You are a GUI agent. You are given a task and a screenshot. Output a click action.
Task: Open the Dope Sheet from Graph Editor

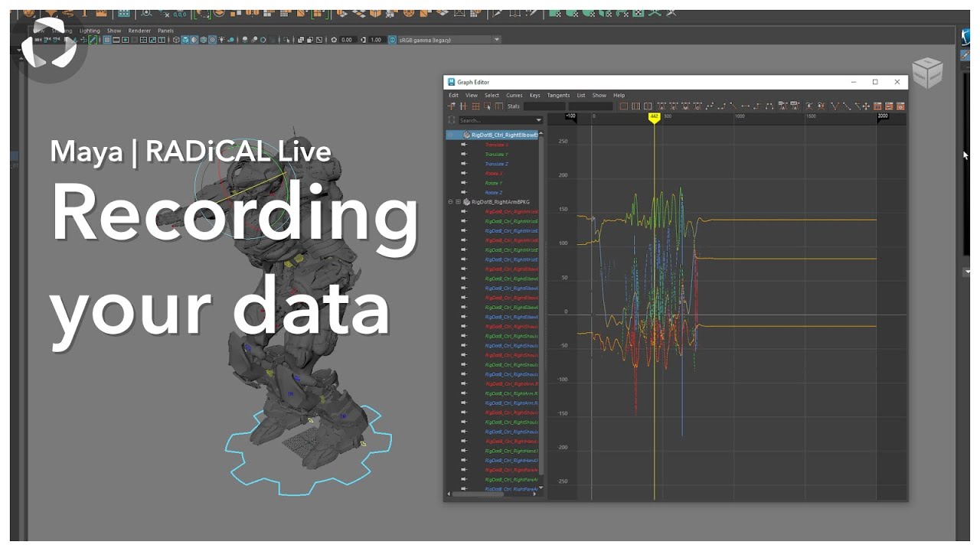tap(877, 106)
